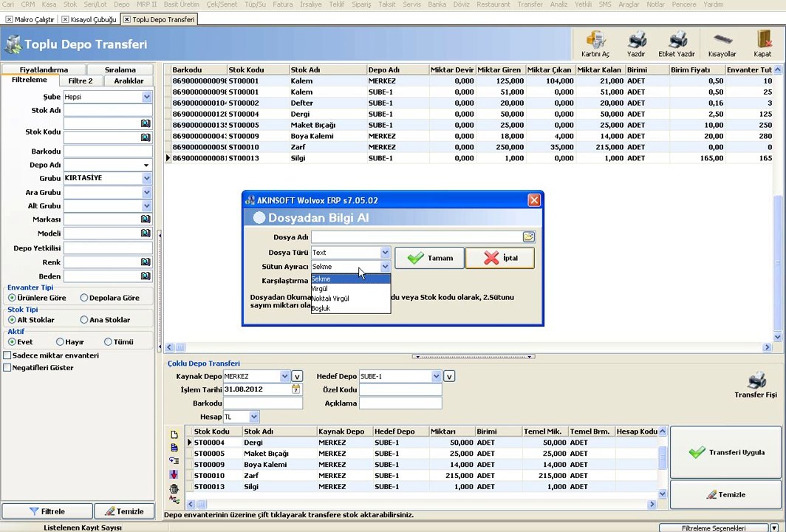Open Kısayollar keyboard icon
This screenshot has width=786, height=532.
tap(722, 44)
